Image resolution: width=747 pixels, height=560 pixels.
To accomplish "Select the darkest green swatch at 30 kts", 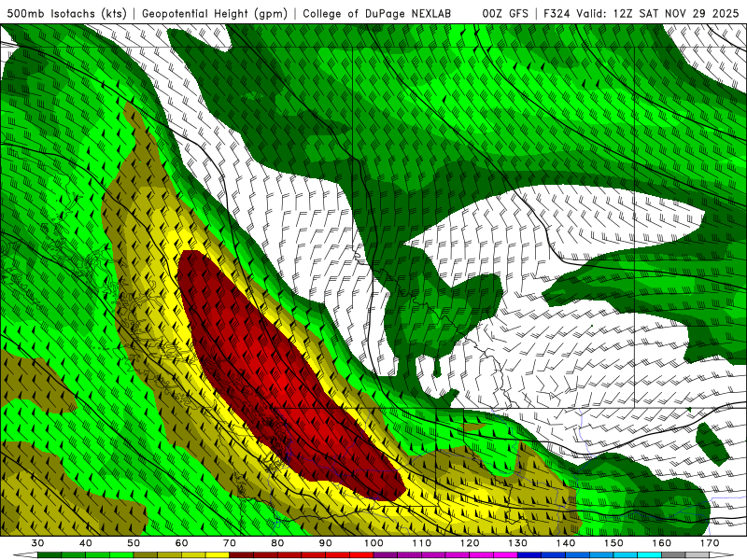I will (49, 555).
